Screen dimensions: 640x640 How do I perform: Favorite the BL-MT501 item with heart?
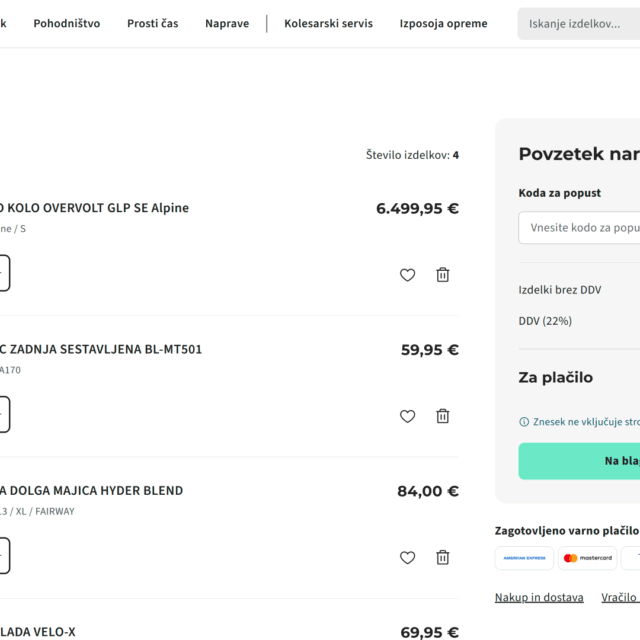(407, 416)
